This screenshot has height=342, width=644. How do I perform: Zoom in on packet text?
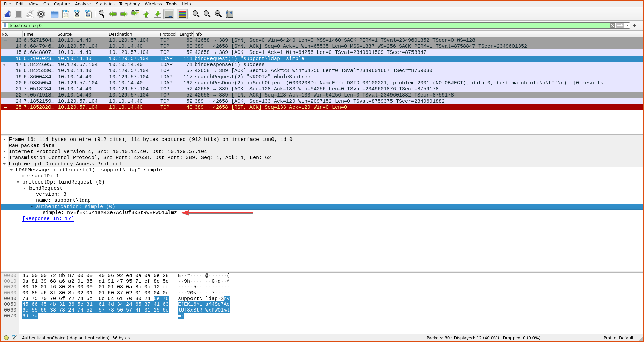coord(196,14)
